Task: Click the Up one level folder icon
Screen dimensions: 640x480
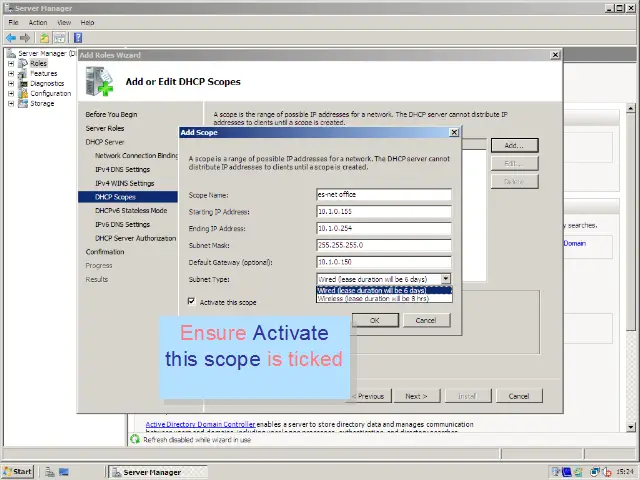Action: coord(44,38)
